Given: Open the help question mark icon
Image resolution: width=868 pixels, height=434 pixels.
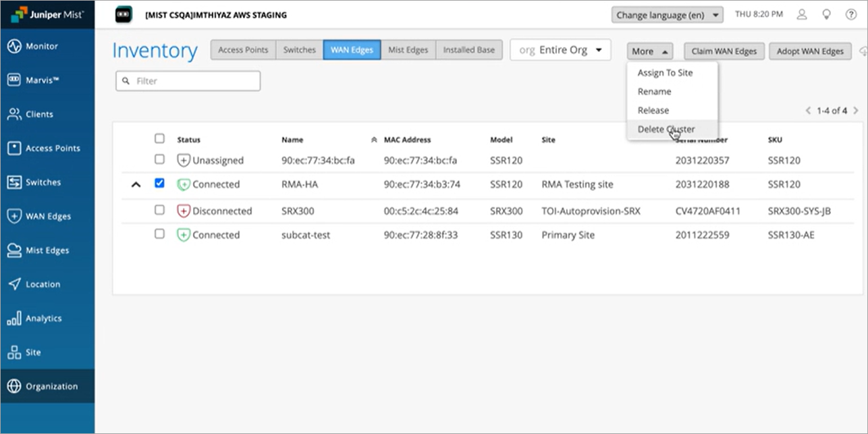Looking at the screenshot, I should (x=851, y=14).
